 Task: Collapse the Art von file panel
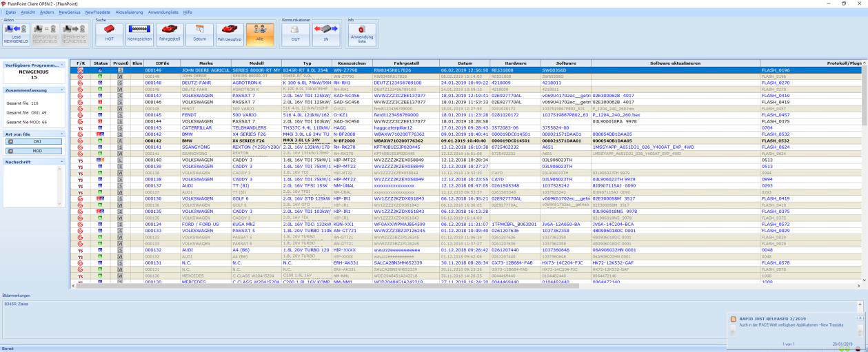coord(63,133)
